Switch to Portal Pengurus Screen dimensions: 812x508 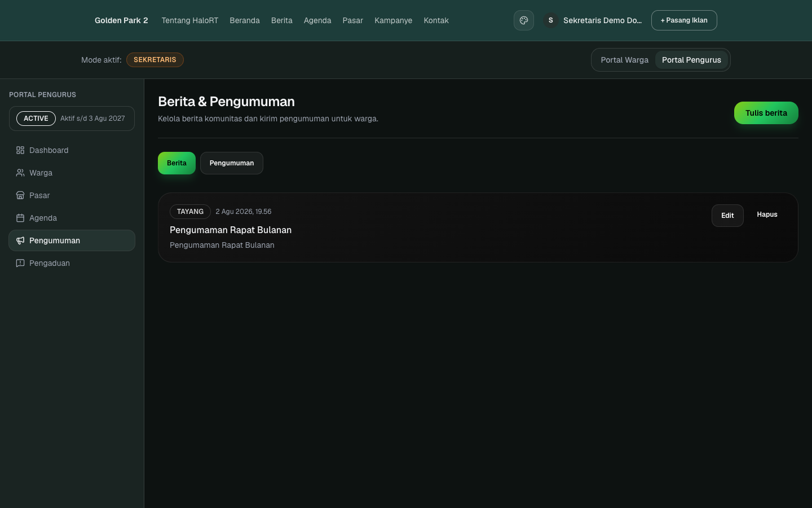pyautogui.click(x=691, y=60)
